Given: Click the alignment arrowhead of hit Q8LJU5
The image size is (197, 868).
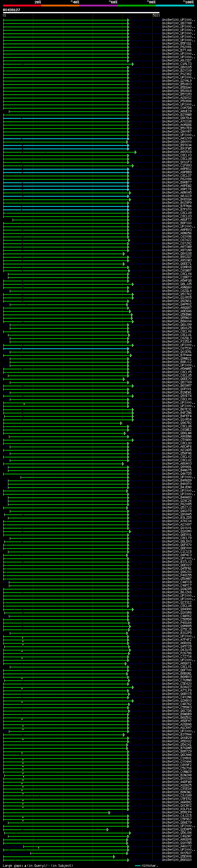Looking at the screenshot, I should [133, 284].
